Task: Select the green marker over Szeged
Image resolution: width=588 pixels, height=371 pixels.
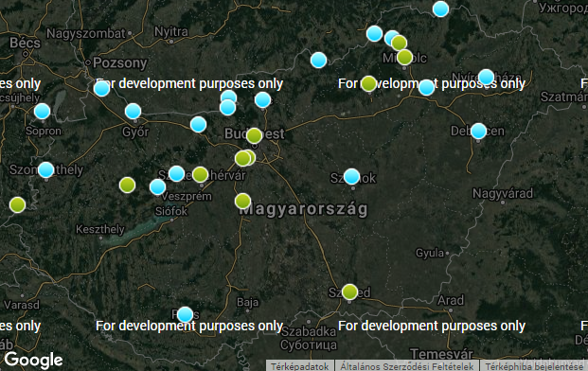Action: (x=350, y=291)
